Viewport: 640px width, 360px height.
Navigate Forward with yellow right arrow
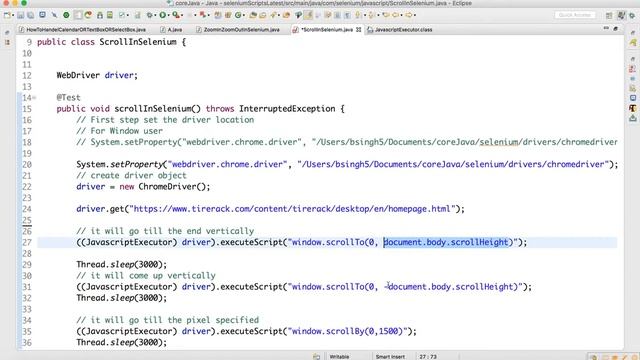tap(408, 15)
